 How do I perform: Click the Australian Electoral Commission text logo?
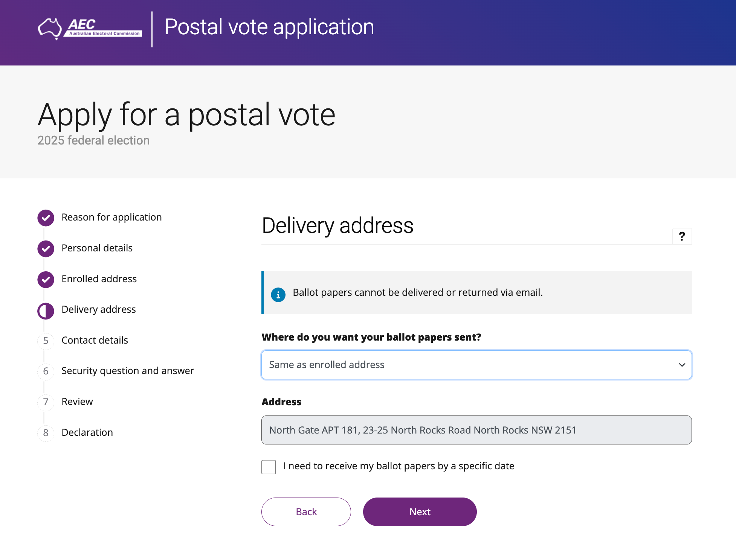[x=103, y=27]
